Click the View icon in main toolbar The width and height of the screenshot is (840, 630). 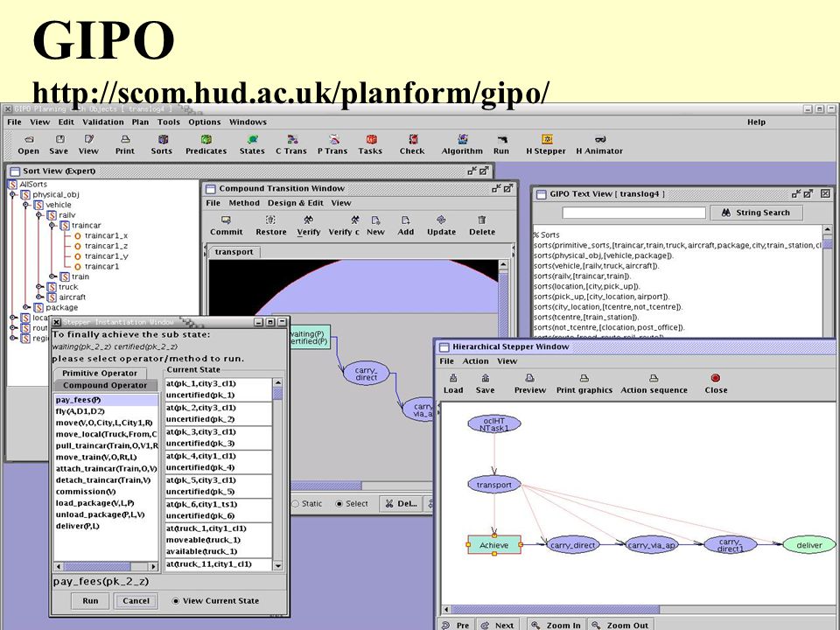88,144
